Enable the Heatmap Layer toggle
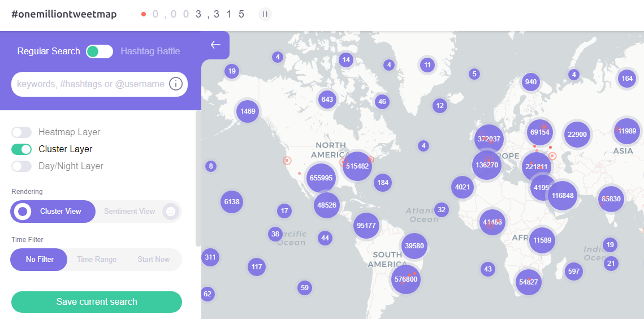The width and height of the screenshot is (644, 319). click(x=21, y=132)
